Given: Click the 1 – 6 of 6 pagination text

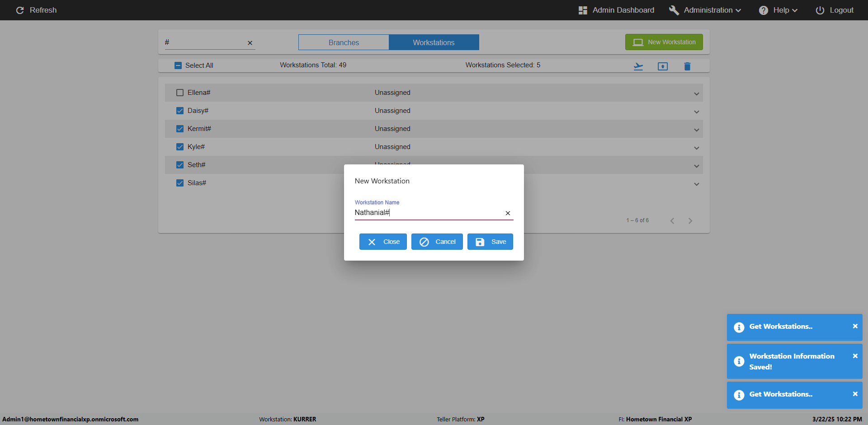Looking at the screenshot, I should point(637,220).
